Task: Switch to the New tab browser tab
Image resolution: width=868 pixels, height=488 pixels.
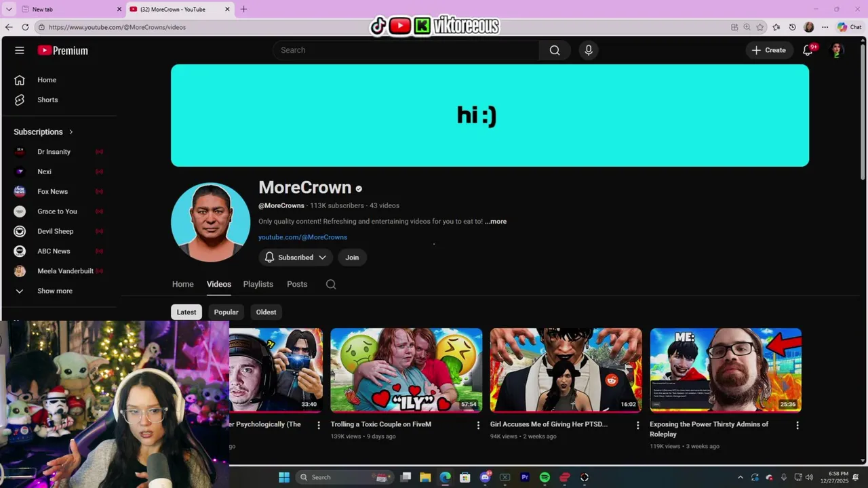Action: click(71, 9)
